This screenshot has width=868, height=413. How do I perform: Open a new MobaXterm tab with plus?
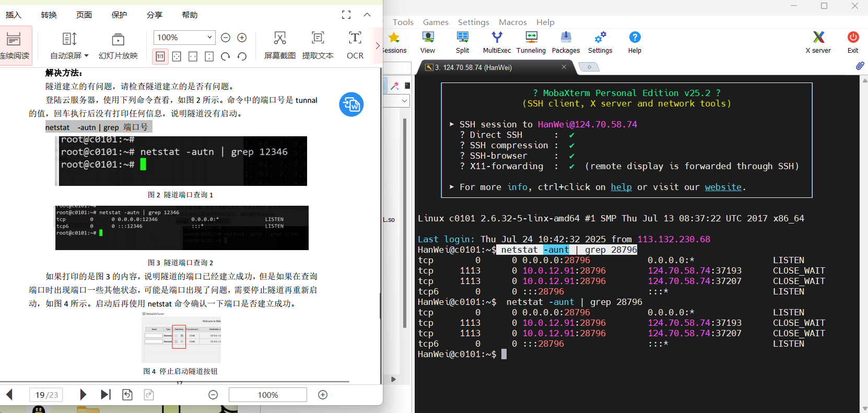click(x=589, y=67)
